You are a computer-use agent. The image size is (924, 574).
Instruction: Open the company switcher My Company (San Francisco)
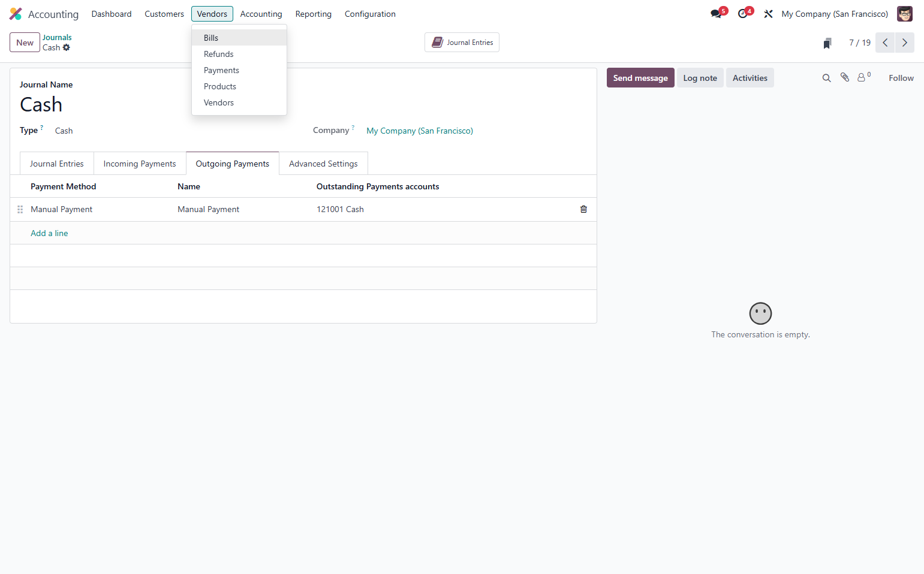pyautogui.click(x=835, y=14)
